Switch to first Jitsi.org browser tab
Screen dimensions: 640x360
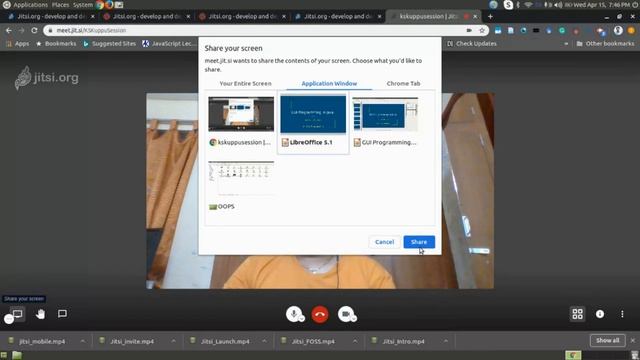51,16
